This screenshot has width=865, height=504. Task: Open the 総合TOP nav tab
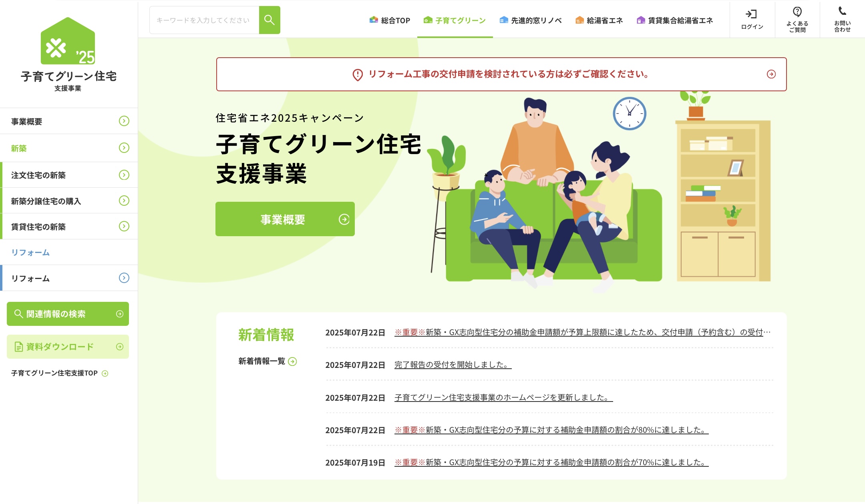click(x=390, y=20)
